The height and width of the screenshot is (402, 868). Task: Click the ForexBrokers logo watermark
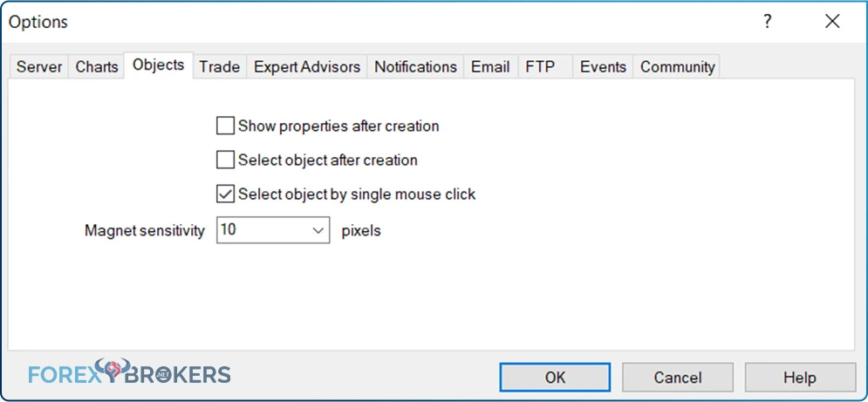129,372
